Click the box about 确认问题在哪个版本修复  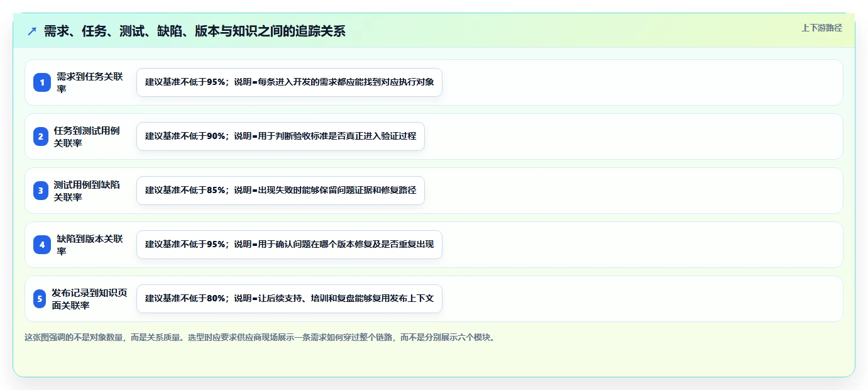click(289, 245)
